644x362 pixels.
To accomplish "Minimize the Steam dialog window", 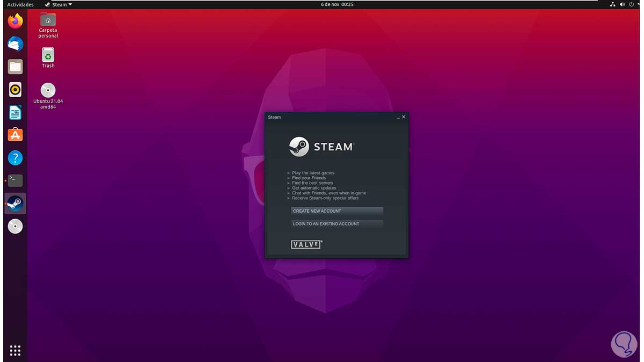I will (x=398, y=117).
